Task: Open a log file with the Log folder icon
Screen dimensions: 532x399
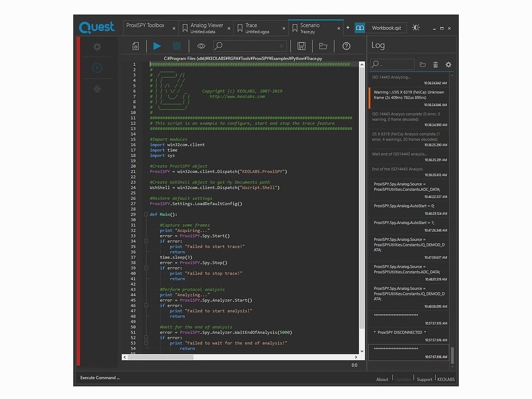Action: coord(423,65)
